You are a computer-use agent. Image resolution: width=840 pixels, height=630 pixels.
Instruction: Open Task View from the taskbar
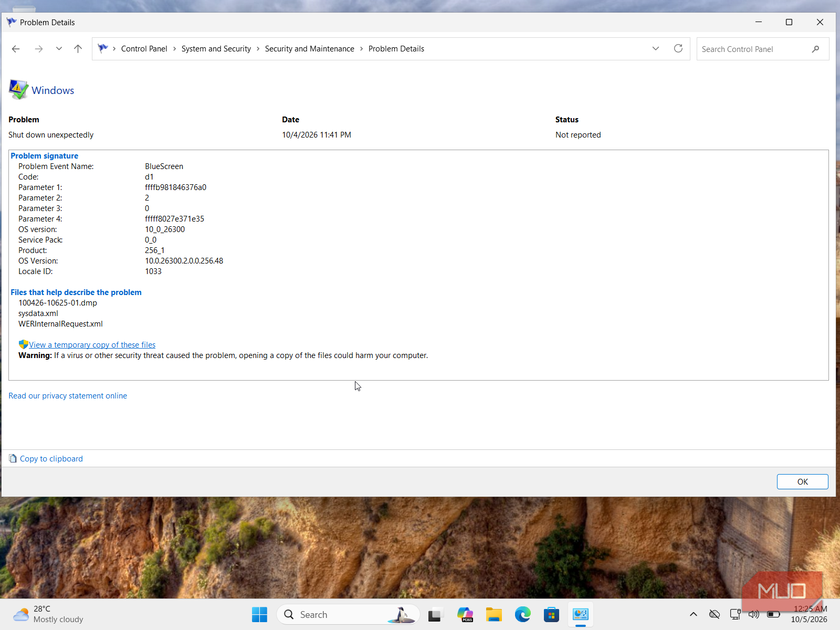[435, 614]
